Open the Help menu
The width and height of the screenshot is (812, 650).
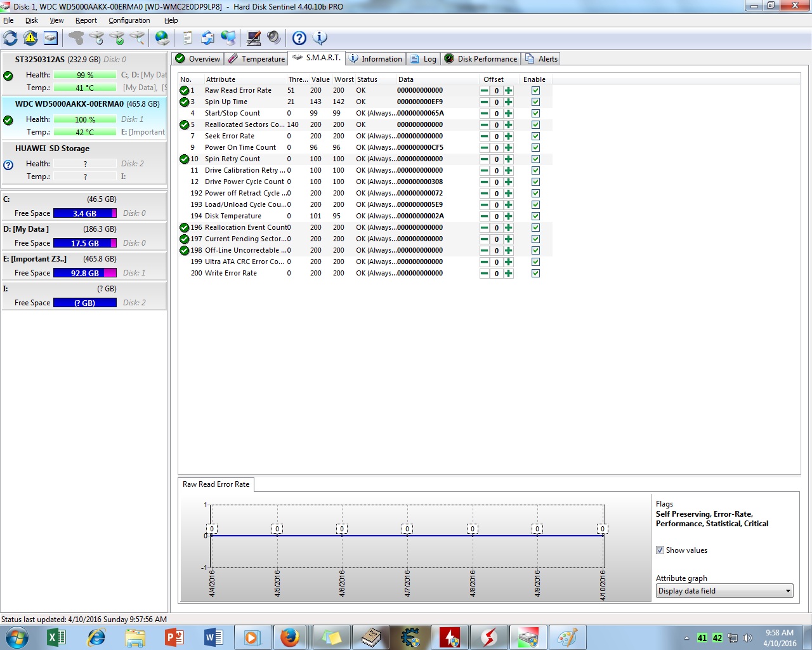tap(171, 20)
